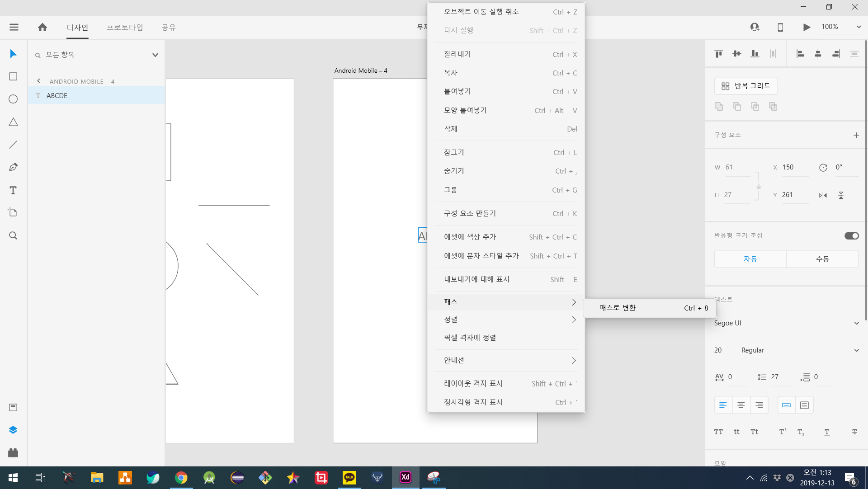Viewport: 868px width, 489px height.
Task: Click the rotate icon next to 0°
Action: coord(823,168)
